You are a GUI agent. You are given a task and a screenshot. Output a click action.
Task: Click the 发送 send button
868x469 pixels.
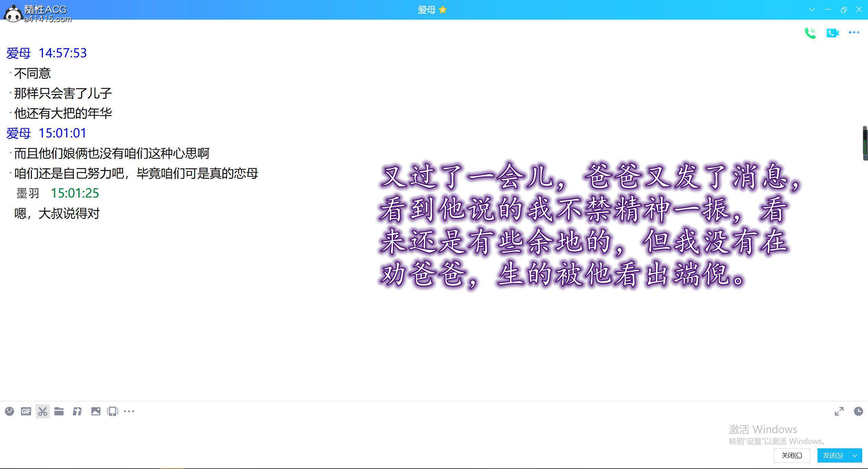click(833, 455)
